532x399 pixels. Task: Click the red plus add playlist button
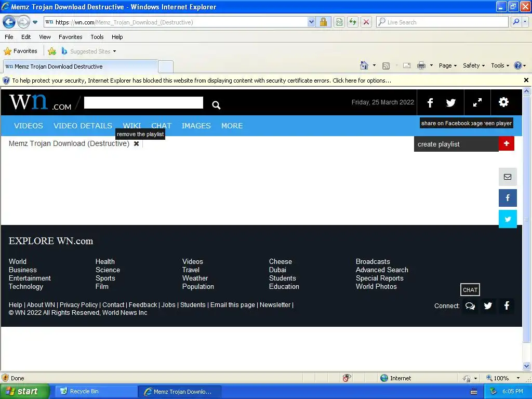[x=506, y=143]
